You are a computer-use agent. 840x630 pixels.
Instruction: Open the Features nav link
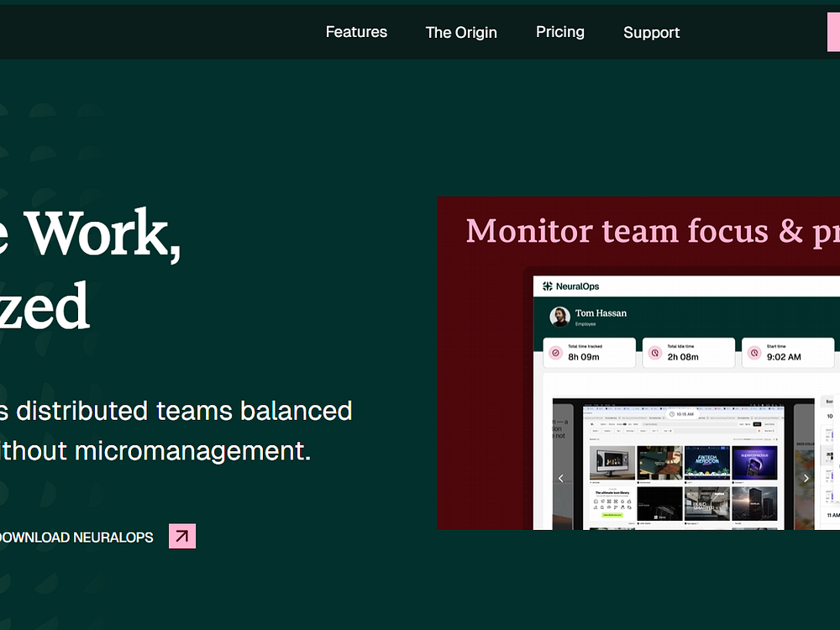(x=356, y=32)
